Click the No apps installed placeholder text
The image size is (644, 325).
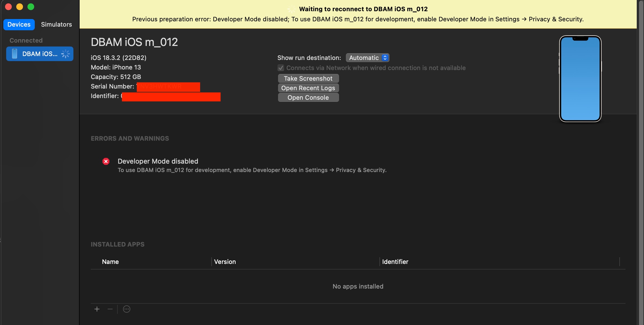pyautogui.click(x=358, y=286)
